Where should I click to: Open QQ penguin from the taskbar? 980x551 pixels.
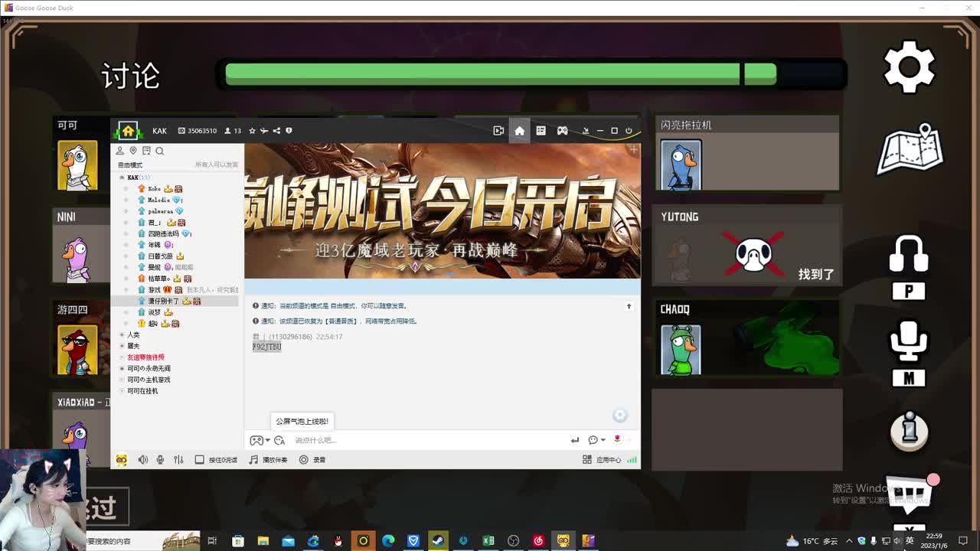338,541
